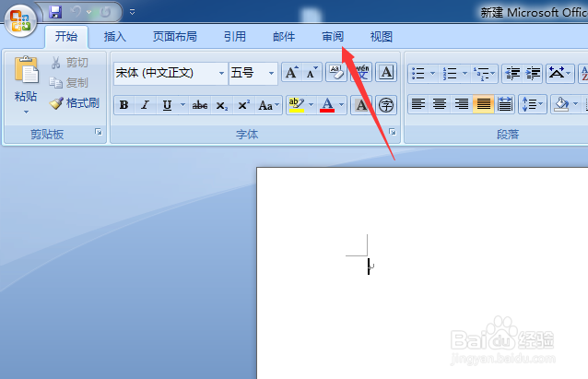Save document with quick access icon
Viewport: 588px width, 379px height.
(55, 12)
